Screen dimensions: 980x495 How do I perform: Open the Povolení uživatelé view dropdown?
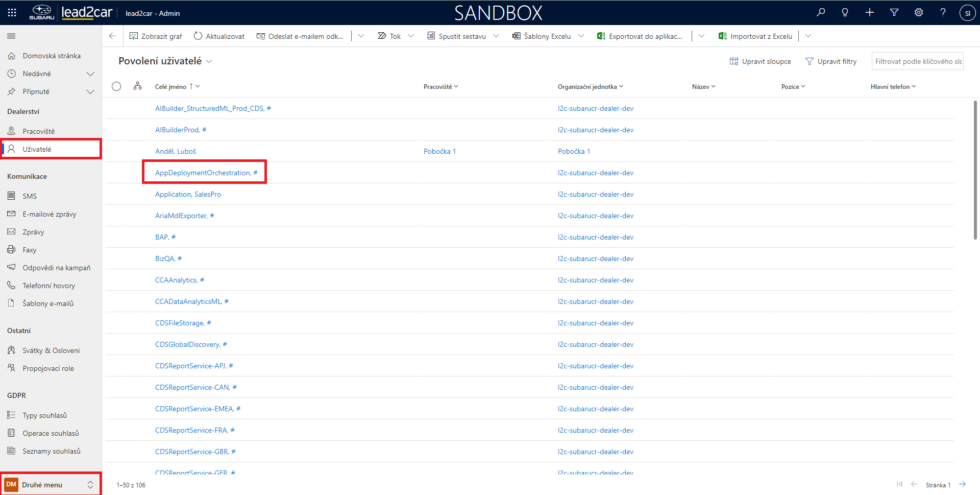pyautogui.click(x=209, y=61)
